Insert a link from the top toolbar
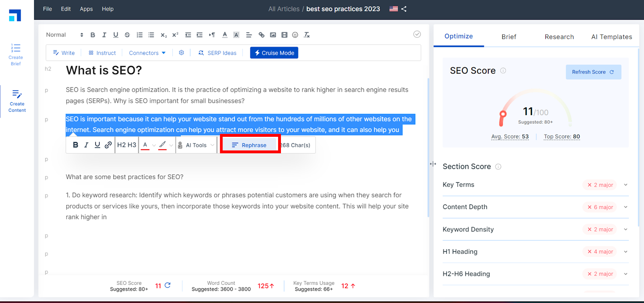This screenshot has width=644, height=303. 262,35
